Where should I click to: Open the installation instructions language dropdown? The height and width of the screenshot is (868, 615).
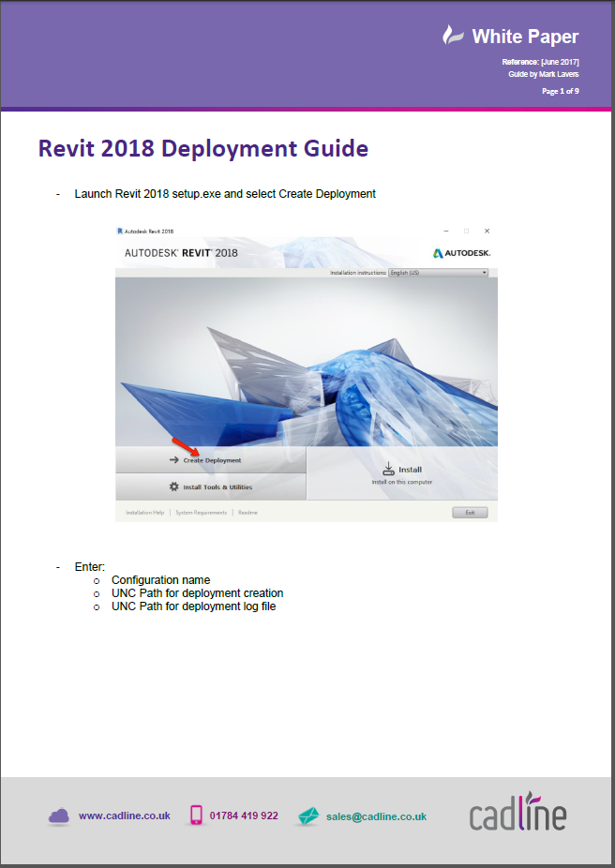pyautogui.click(x=438, y=273)
